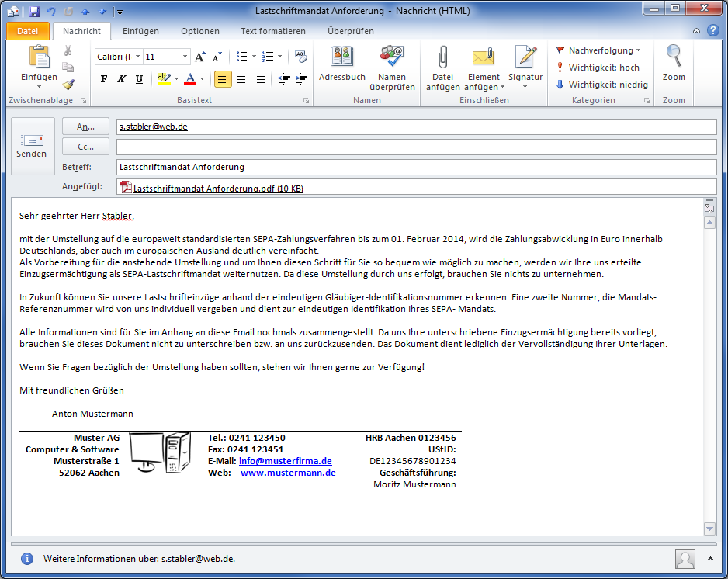Image resolution: width=728 pixels, height=579 pixels.
Task: Open Outlook help with the question mark
Action: (713, 30)
